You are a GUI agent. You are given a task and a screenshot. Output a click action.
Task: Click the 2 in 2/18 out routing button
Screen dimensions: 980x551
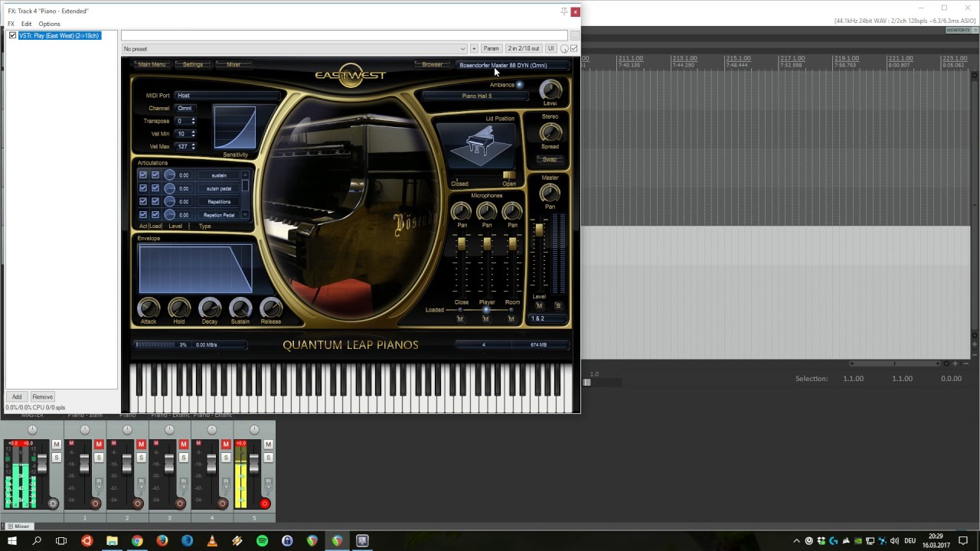click(523, 49)
